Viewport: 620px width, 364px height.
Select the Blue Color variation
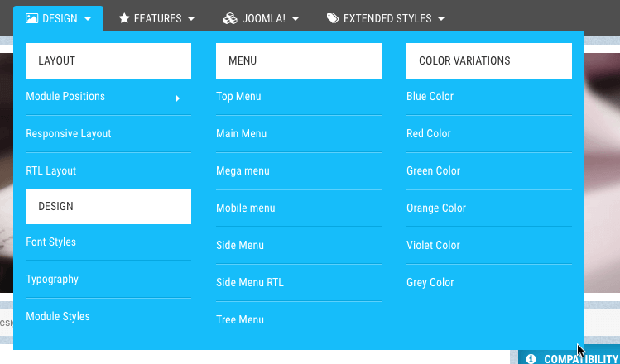[430, 97]
